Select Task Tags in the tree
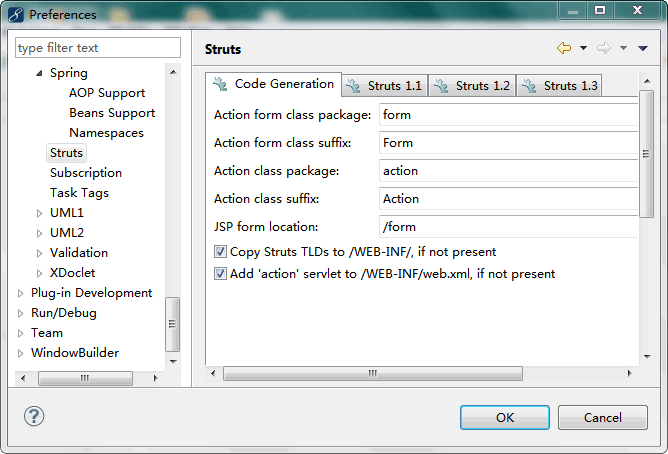Image resolution: width=668 pixels, height=454 pixels. tap(79, 193)
